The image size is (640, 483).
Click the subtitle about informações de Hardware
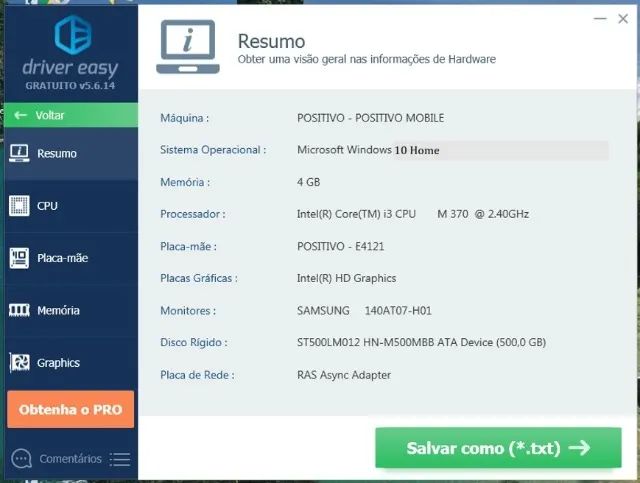point(367,60)
